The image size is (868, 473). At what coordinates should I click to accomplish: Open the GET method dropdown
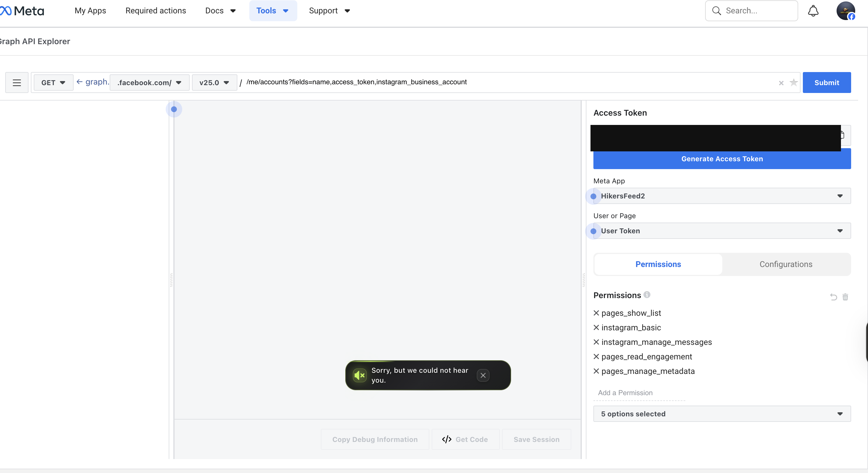click(x=53, y=82)
